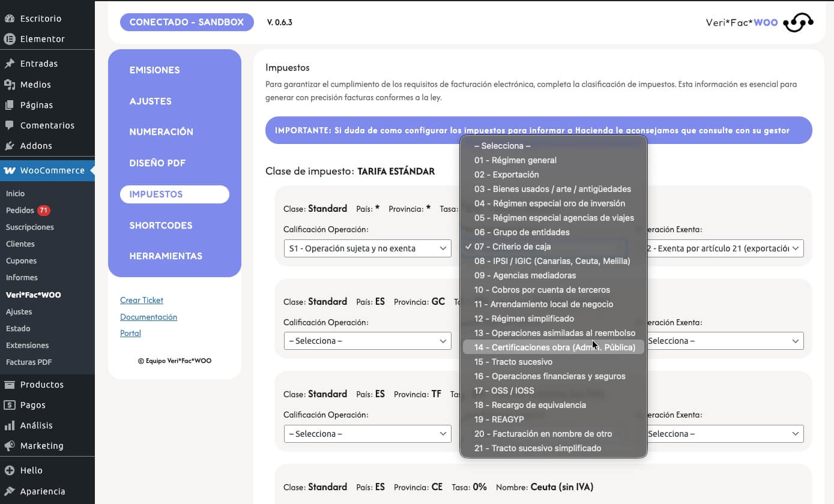The image size is (834, 504).
Task: Select 16 - Operaciones financieras y seguros
Action: click(554, 376)
